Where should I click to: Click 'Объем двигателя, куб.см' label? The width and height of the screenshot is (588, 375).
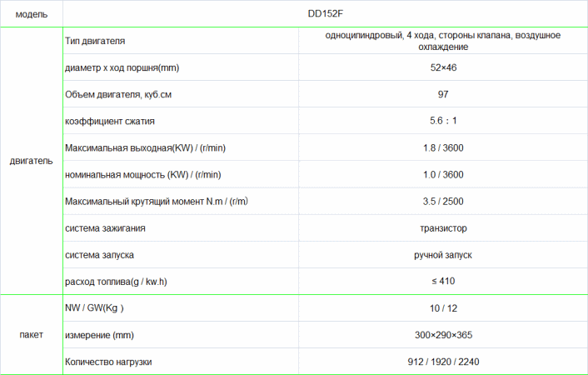[x=118, y=94]
